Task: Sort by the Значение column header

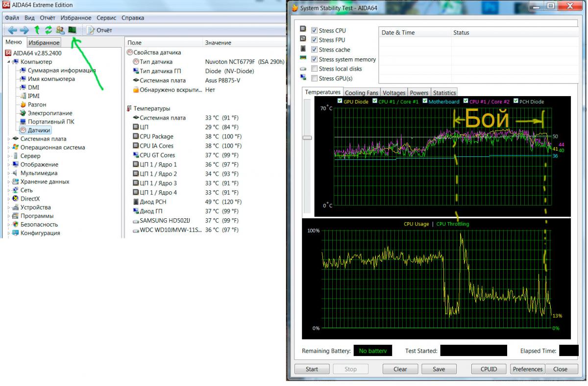Action: point(244,43)
